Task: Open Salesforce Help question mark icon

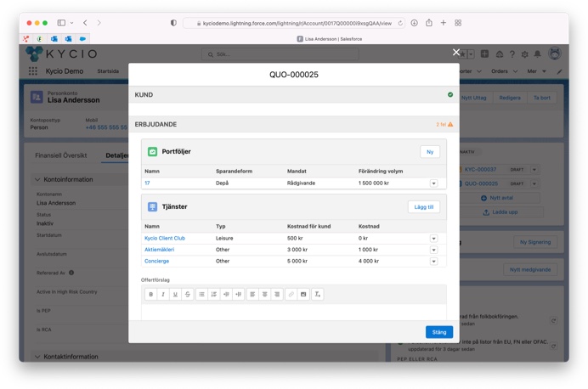Action: (x=512, y=54)
